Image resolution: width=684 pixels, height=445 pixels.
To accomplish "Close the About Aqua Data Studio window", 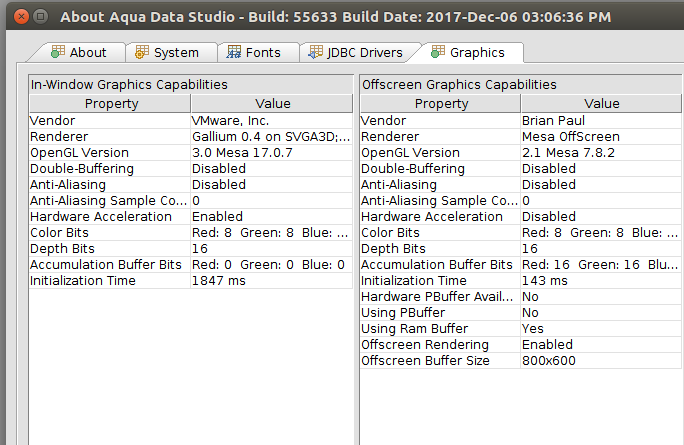I will pos(21,17).
